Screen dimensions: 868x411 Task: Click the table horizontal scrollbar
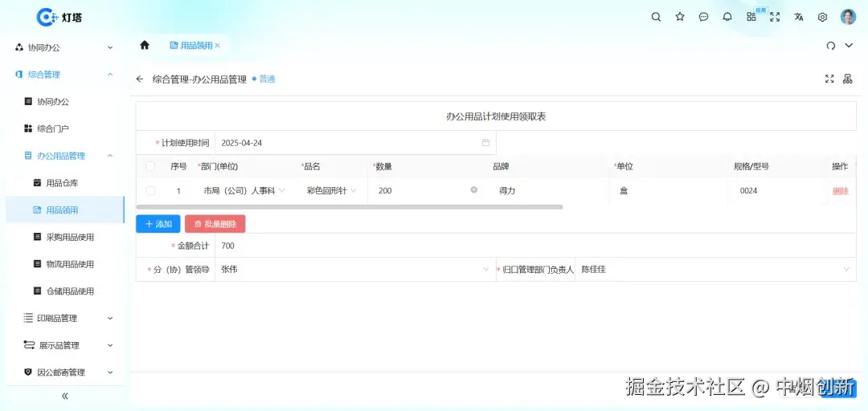(x=350, y=207)
